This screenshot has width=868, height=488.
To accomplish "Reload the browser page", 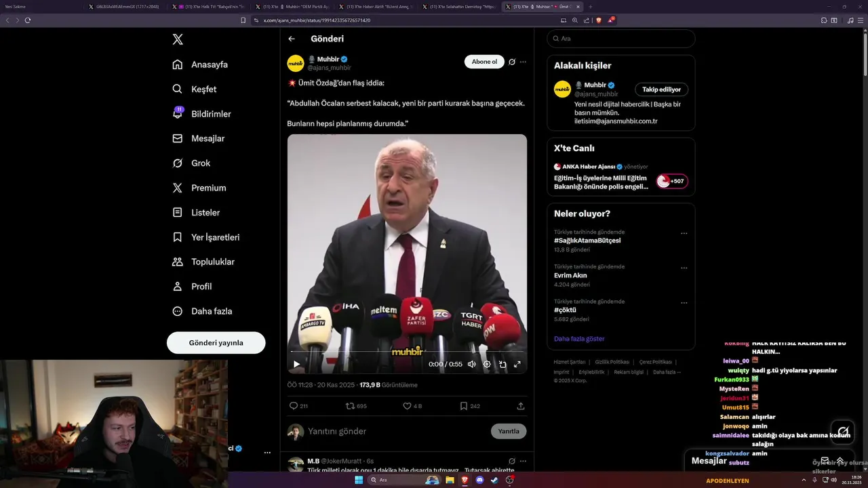I will pyautogui.click(x=28, y=20).
